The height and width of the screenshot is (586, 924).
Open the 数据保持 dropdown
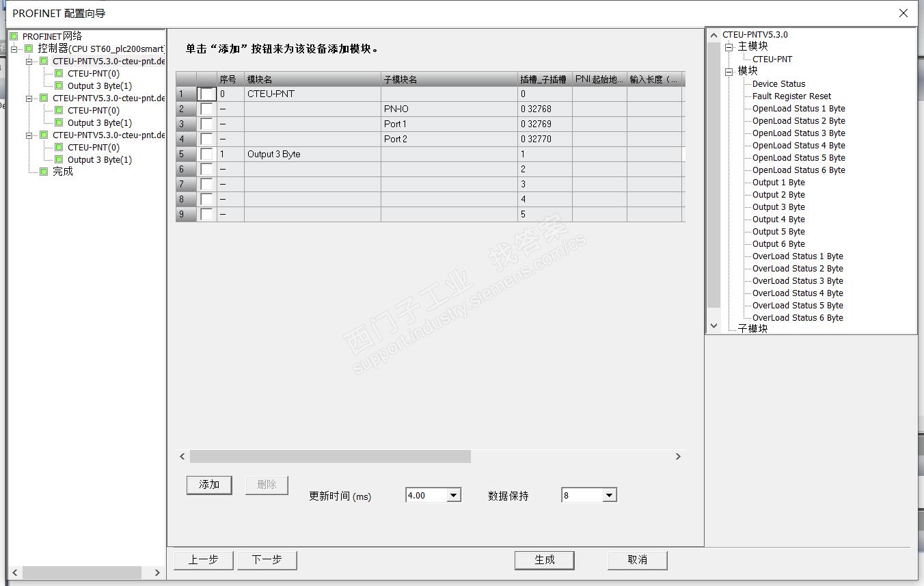610,495
